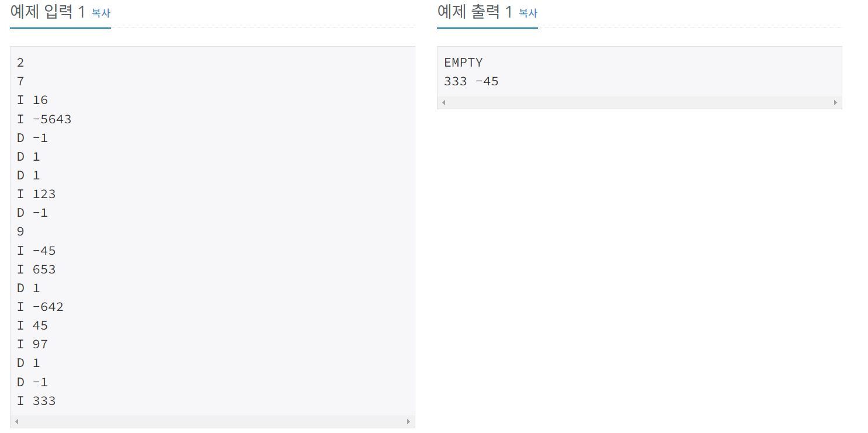Click the '333 -45' output line
The height and width of the screenshot is (433, 868).
(471, 81)
